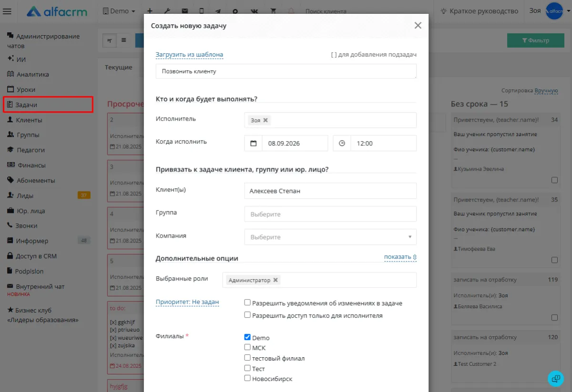Viewport: 572px width, 392px height.
Task: Toggle the hamburger sidebar menu icon
Action: click(x=7, y=11)
